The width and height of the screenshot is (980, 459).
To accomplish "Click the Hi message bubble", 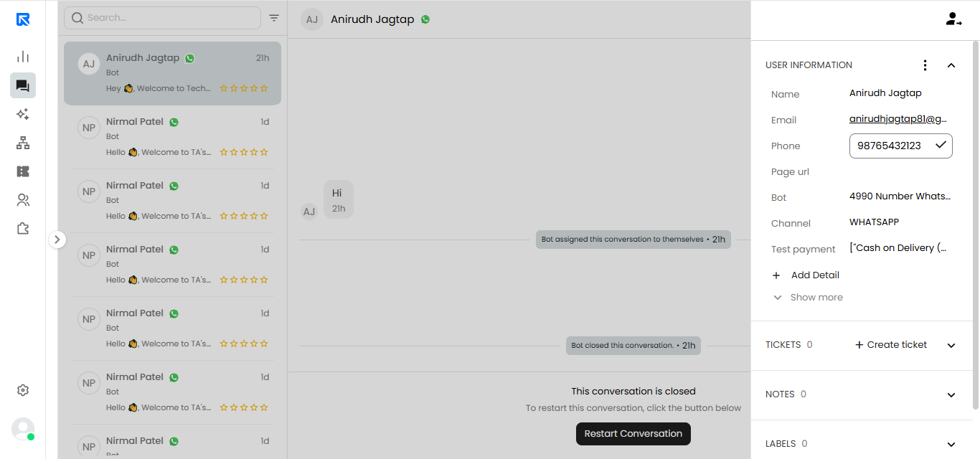I will 339,199.
